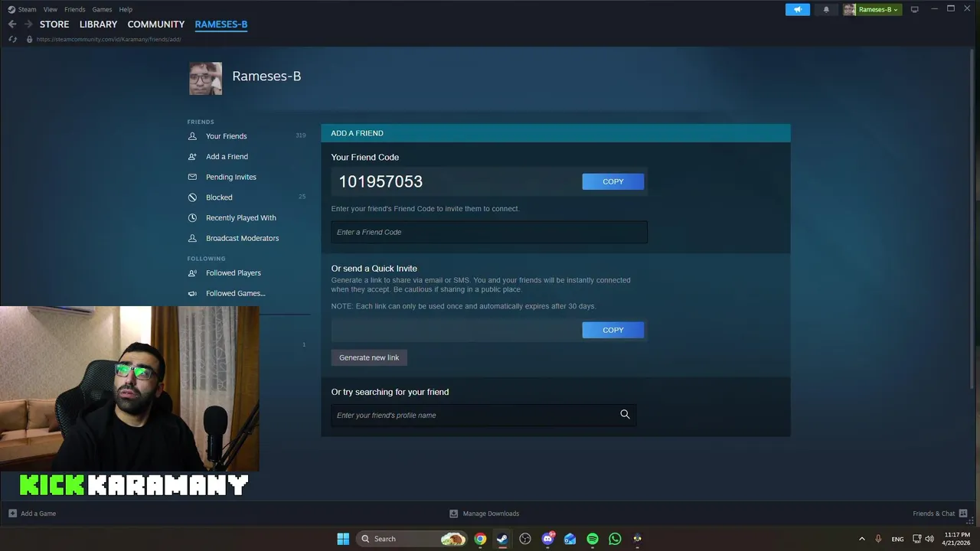980x551 pixels.
Task: Click Generate new link
Action: (x=369, y=357)
